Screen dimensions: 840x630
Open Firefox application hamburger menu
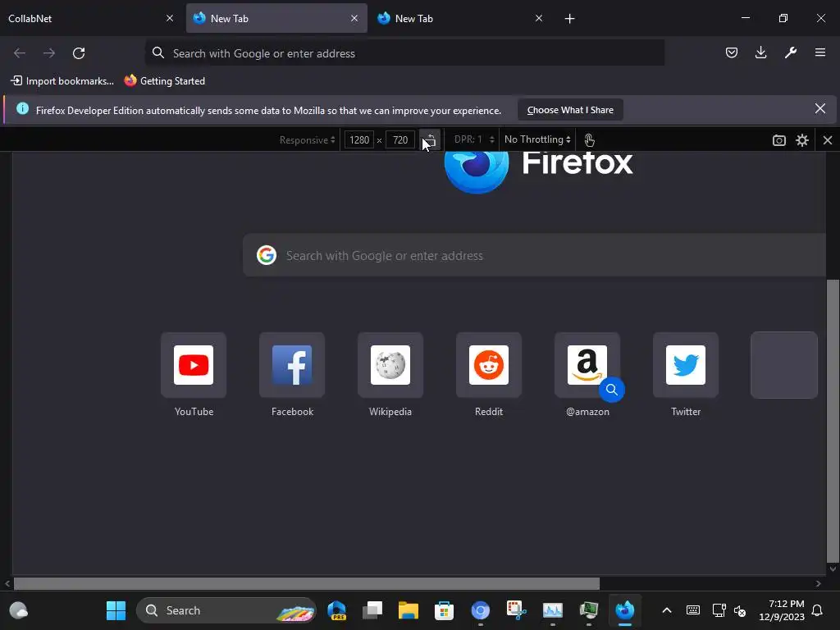click(820, 52)
